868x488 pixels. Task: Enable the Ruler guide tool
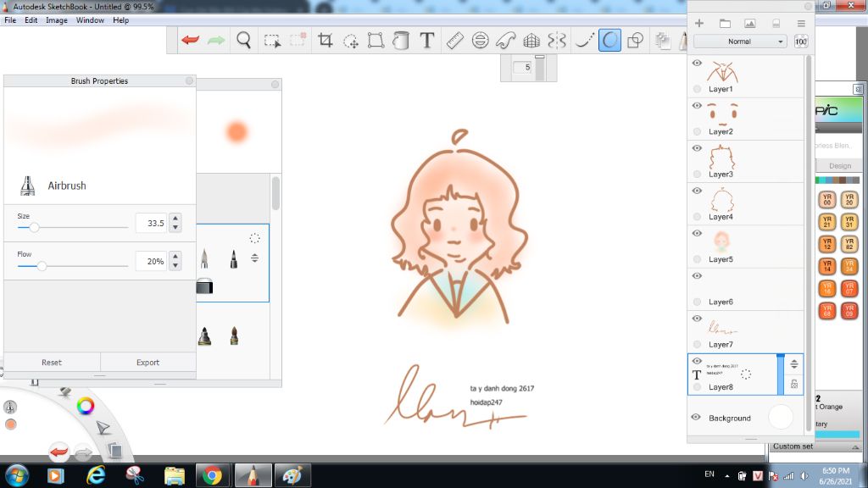coord(454,40)
